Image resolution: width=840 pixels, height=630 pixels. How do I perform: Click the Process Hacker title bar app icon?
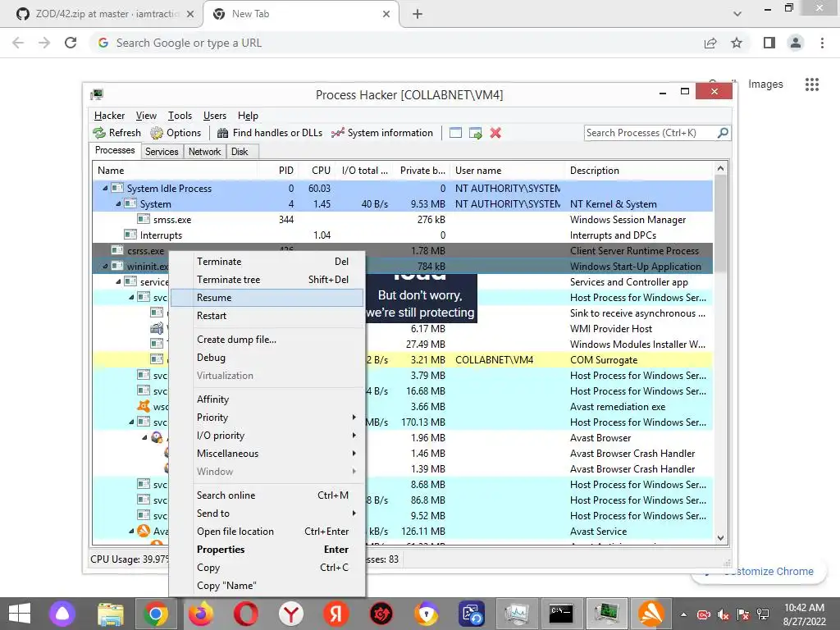(97, 95)
